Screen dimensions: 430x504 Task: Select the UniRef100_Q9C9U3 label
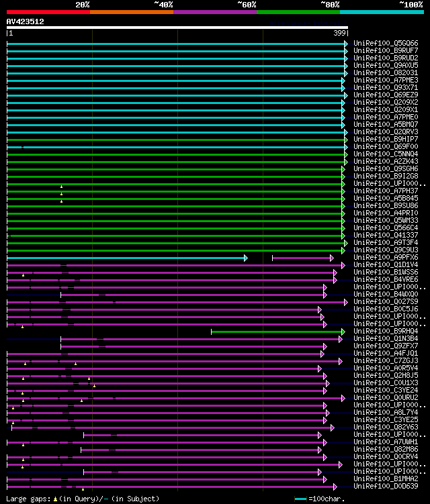[386, 250]
